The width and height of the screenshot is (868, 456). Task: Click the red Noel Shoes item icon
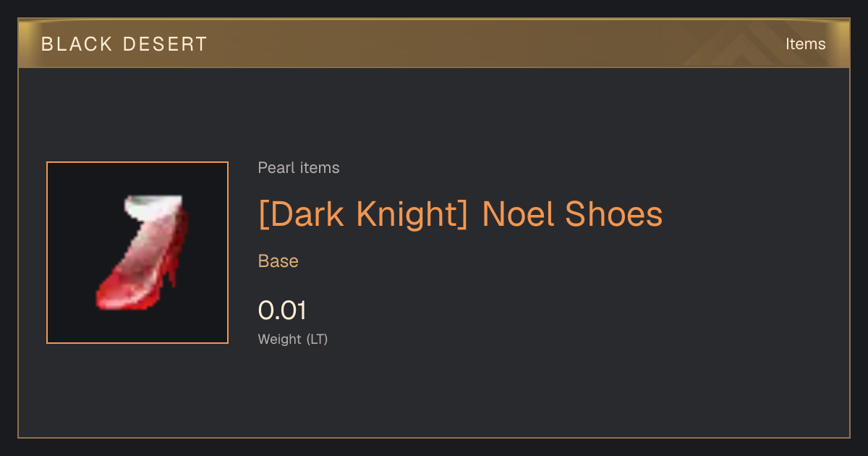[x=142, y=252]
